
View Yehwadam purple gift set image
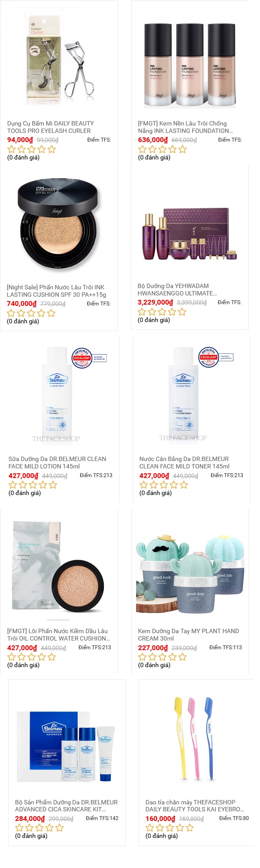click(190, 234)
